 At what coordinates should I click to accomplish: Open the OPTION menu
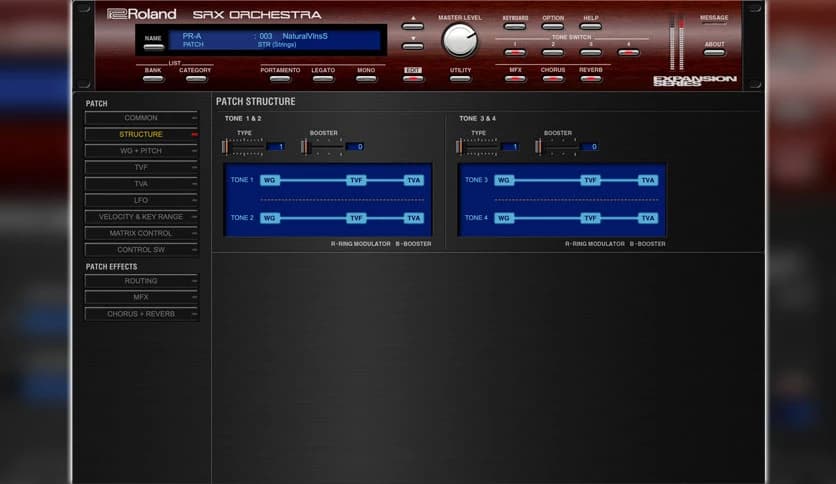(552, 26)
